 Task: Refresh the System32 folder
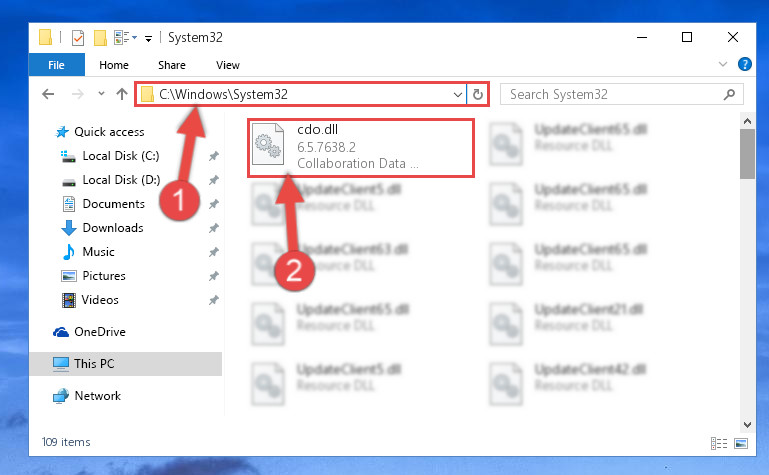pyautogui.click(x=478, y=94)
